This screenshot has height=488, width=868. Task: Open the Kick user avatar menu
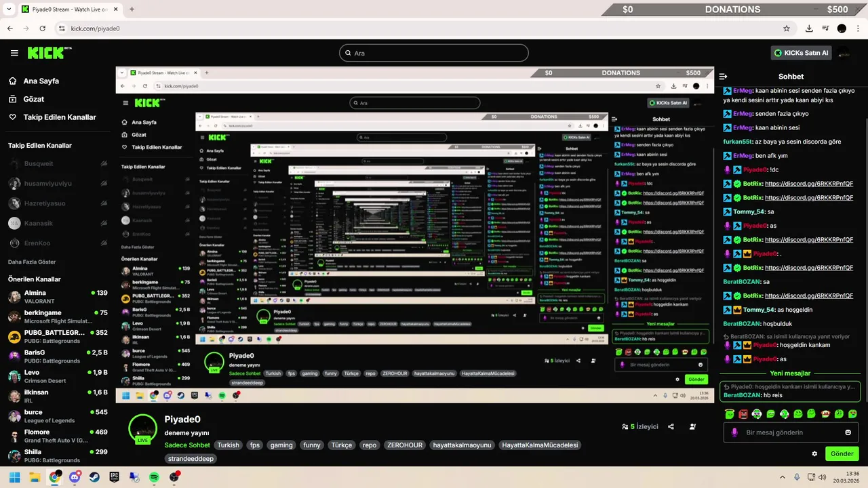click(x=844, y=53)
